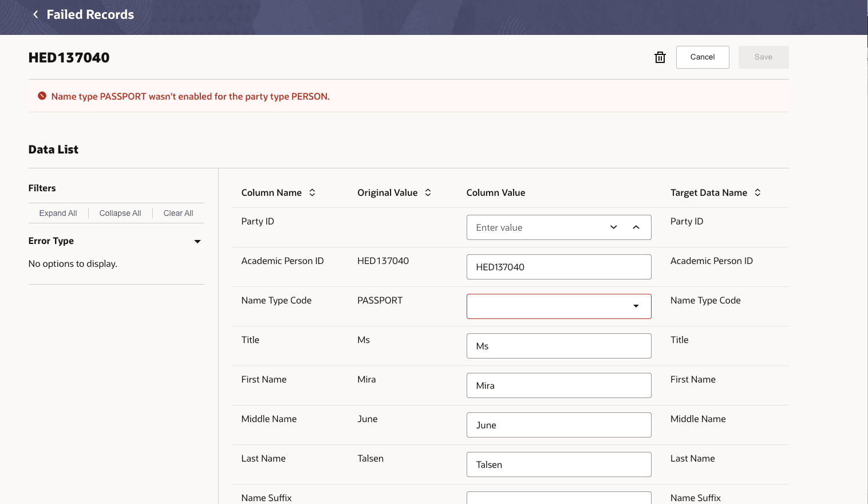Click the Filters heading

[x=42, y=188]
